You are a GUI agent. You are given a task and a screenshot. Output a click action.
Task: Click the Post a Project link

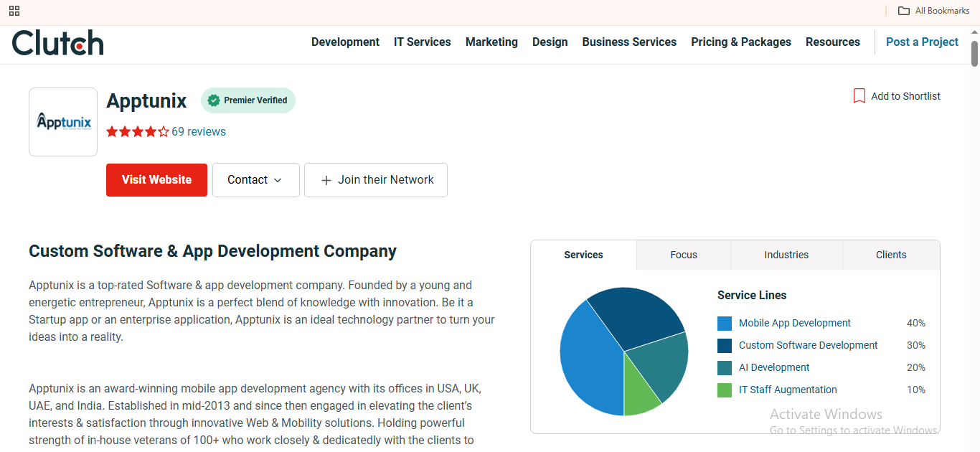click(922, 42)
